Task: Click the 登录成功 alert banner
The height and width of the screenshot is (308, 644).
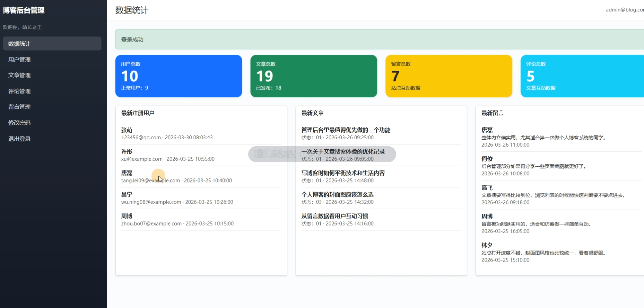Action: click(x=380, y=39)
